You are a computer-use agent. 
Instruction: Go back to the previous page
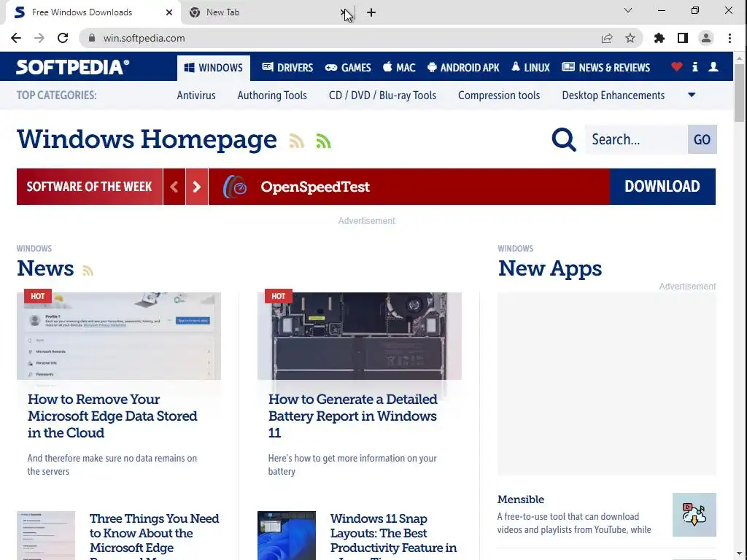pyautogui.click(x=16, y=38)
